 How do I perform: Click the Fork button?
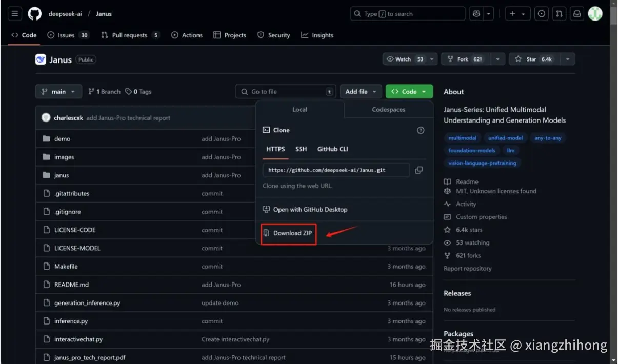point(465,59)
